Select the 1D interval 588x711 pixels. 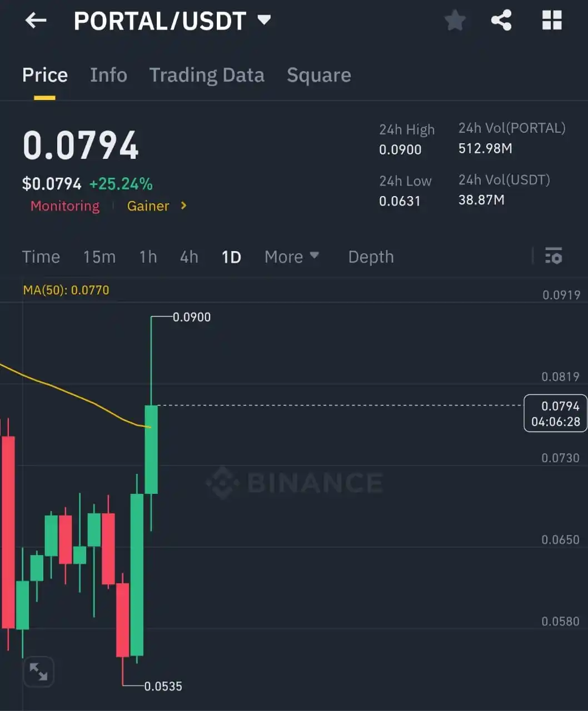tap(231, 257)
